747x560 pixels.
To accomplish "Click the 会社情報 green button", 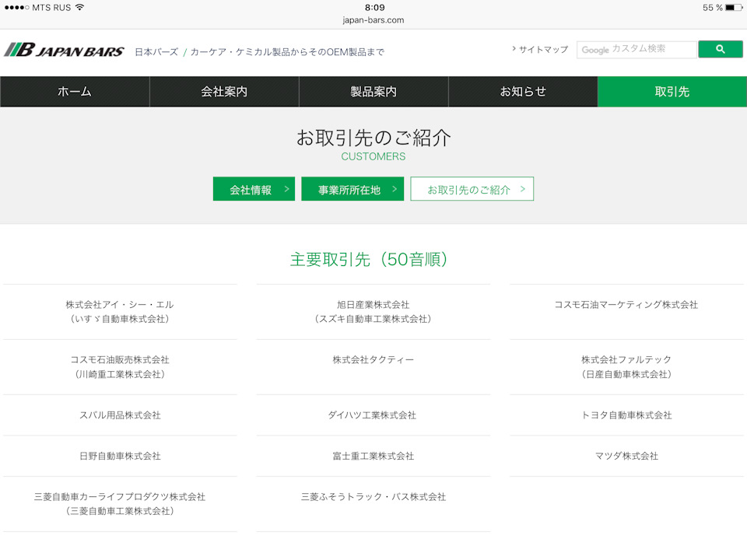I will tap(254, 189).
